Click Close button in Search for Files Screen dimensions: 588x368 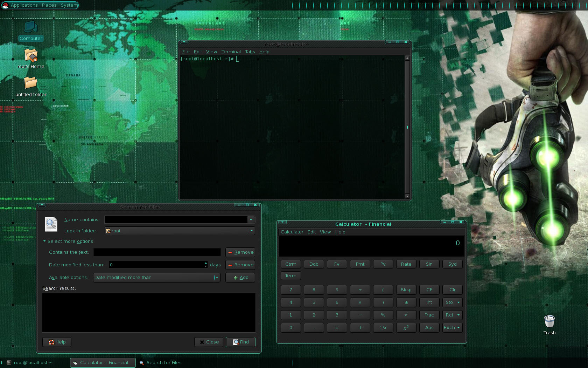[x=209, y=342]
